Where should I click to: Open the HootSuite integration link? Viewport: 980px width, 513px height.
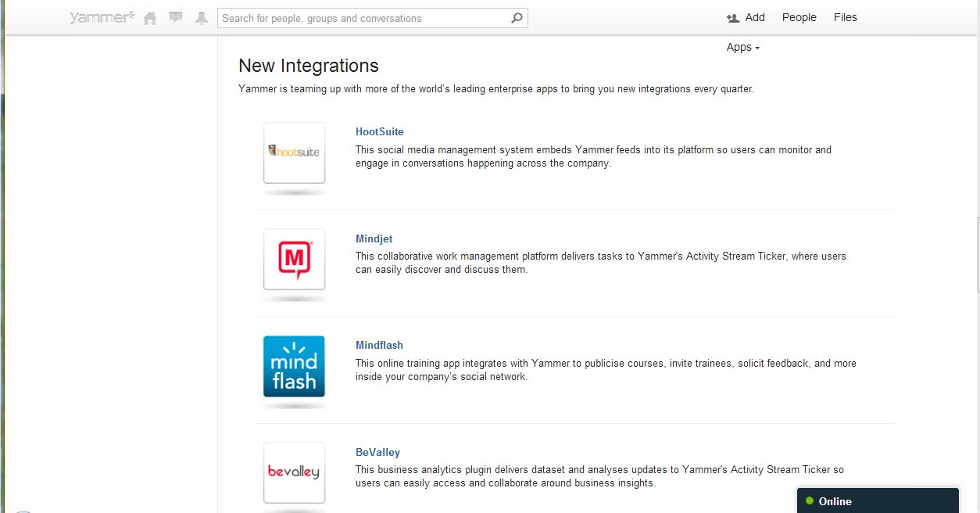380,131
